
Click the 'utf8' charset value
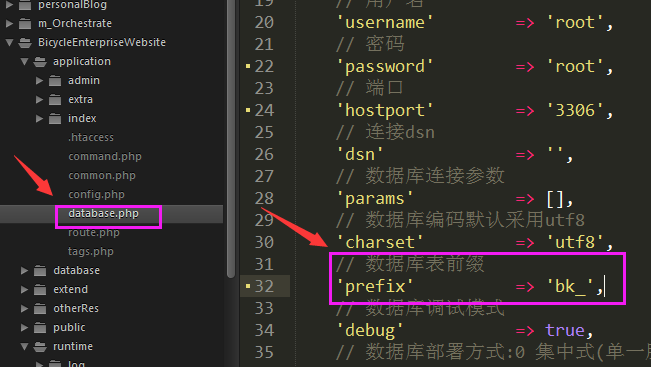pos(575,242)
